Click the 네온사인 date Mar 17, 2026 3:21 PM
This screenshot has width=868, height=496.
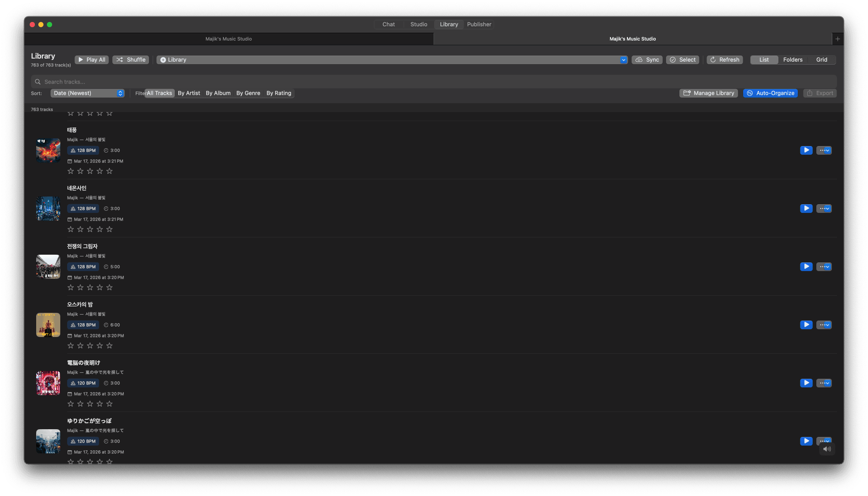96,219
